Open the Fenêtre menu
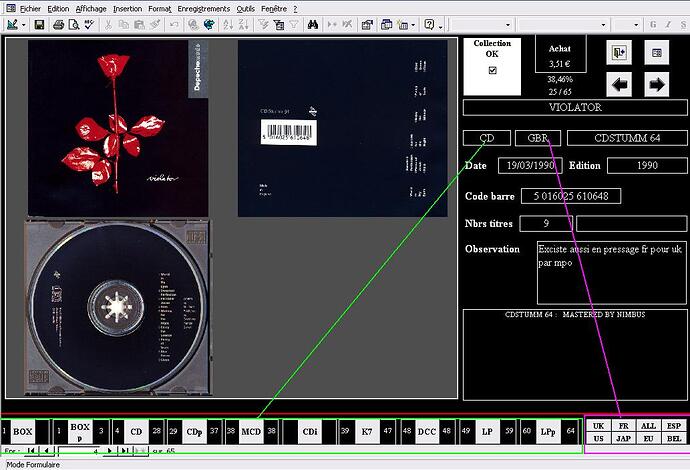Image resolution: width=690 pixels, height=470 pixels. [273, 9]
